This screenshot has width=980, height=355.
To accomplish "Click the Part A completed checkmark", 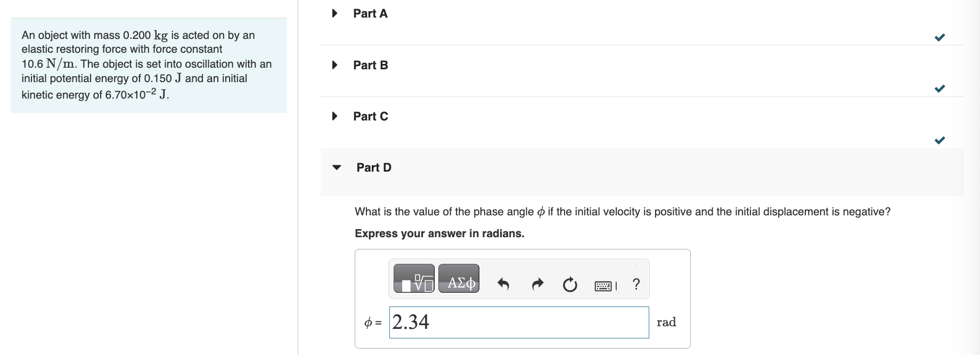I will [940, 37].
